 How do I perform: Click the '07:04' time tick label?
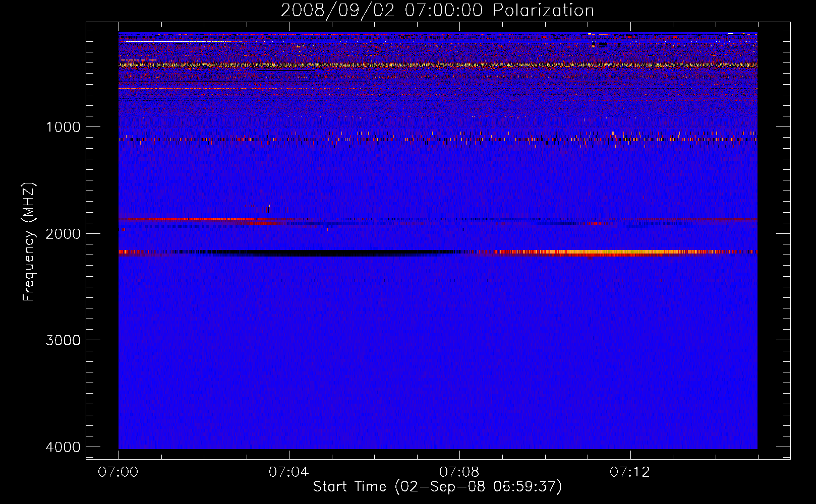click(289, 472)
